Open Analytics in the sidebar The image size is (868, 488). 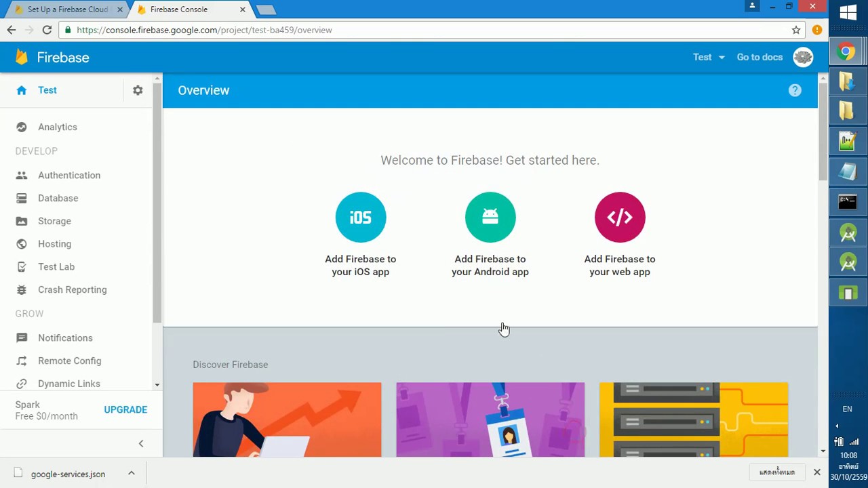(x=58, y=127)
